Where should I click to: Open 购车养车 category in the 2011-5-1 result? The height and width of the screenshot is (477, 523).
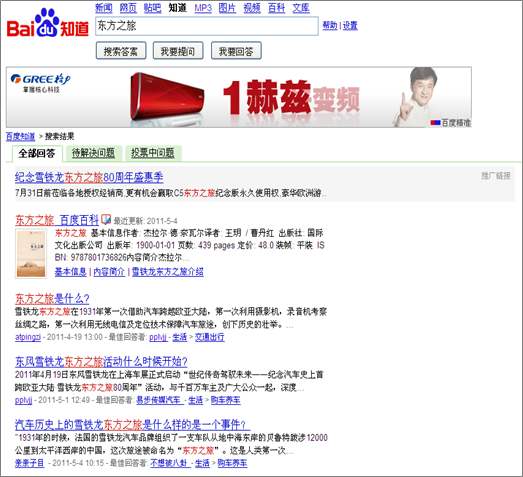225,400
